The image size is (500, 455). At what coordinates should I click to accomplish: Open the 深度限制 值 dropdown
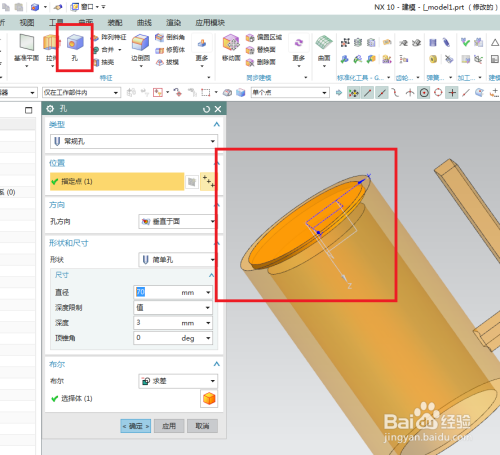pyautogui.click(x=173, y=307)
